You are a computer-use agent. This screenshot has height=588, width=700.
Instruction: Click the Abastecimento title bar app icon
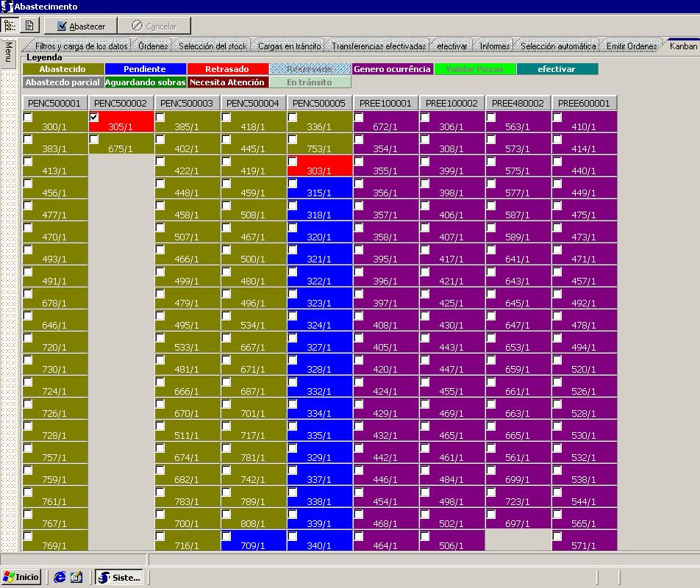[7, 7]
